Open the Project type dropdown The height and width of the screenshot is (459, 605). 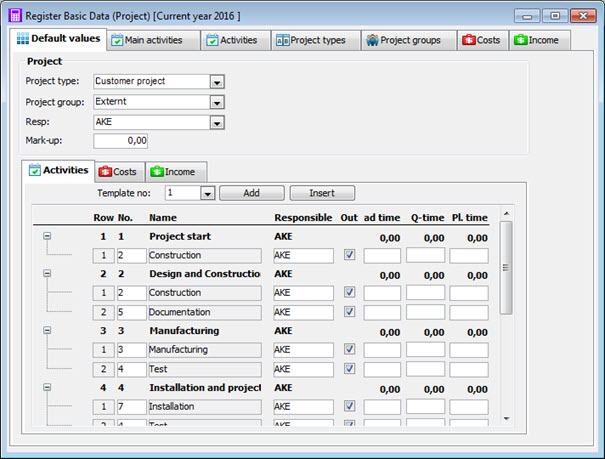[217, 81]
